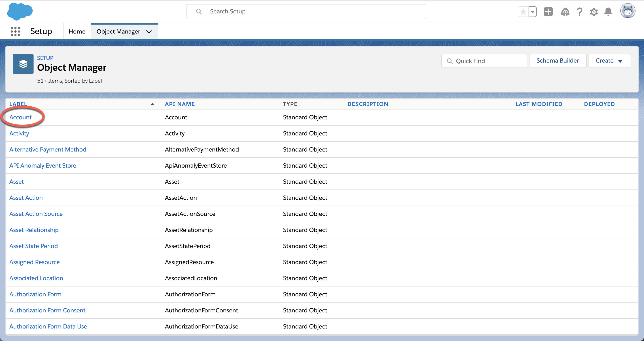Image resolution: width=644 pixels, height=341 pixels.
Task: Focus the Search Setup field
Action: pyautogui.click(x=306, y=11)
